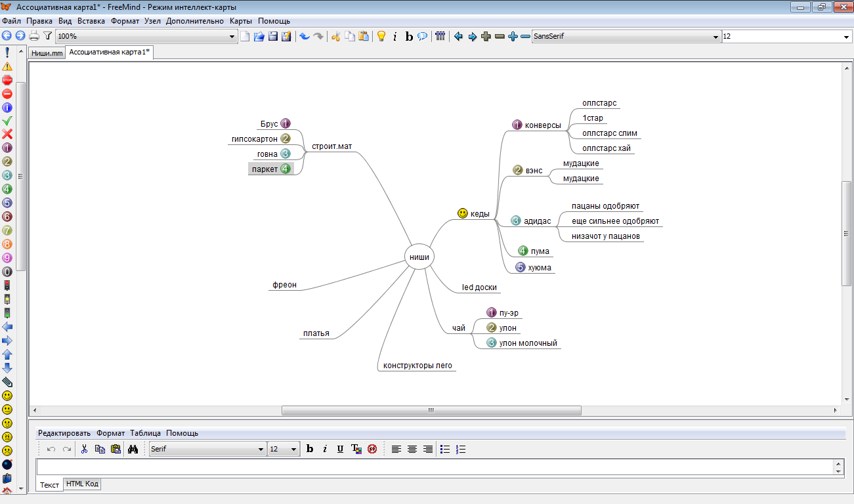This screenshot has height=504, width=854.
Task: Click the olive plus icon in the toolbar
Action: [x=486, y=37]
